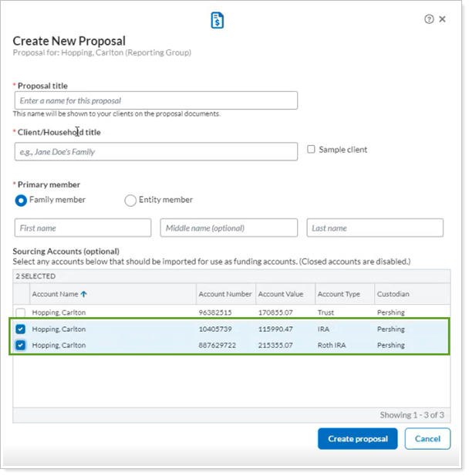Open the help question mark icon

click(429, 19)
